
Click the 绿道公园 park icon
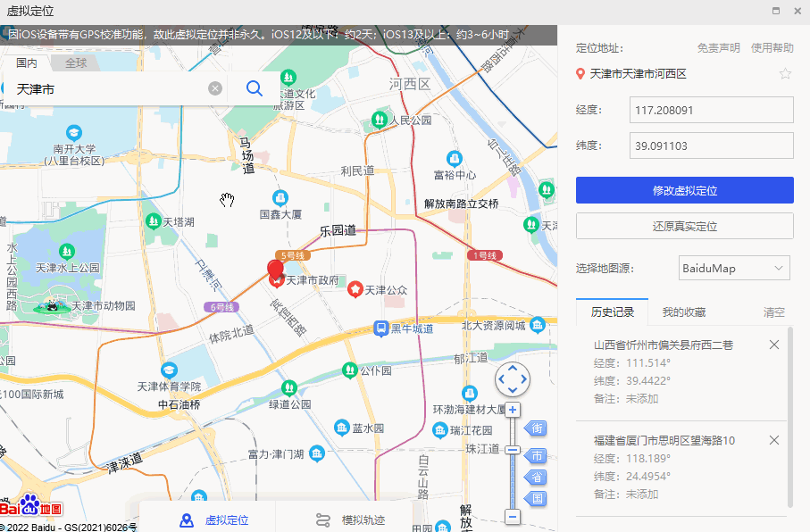(x=288, y=387)
